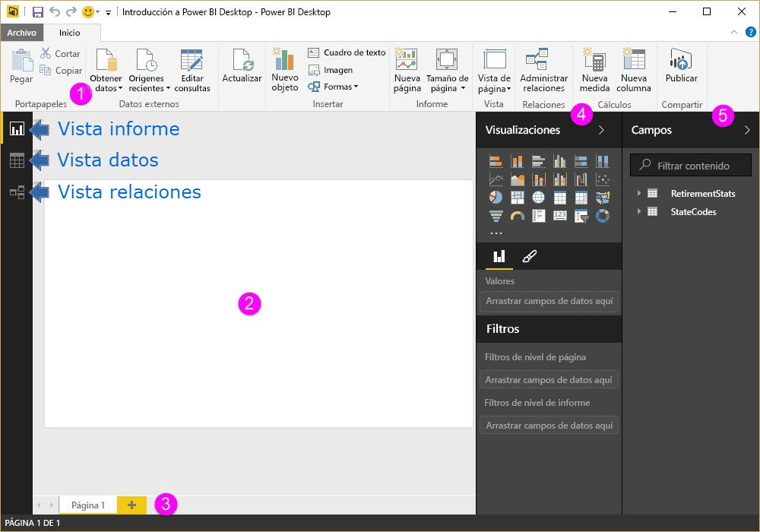760x532 pixels.
Task: Pick the pie chart visualization
Action: coord(496,197)
